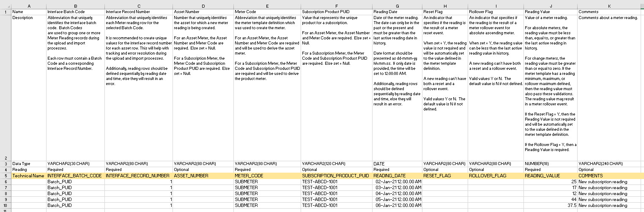Select the VARCHAR2(30 CHAR) cell
Viewport: 644px width, 212px height.
coord(76,163)
